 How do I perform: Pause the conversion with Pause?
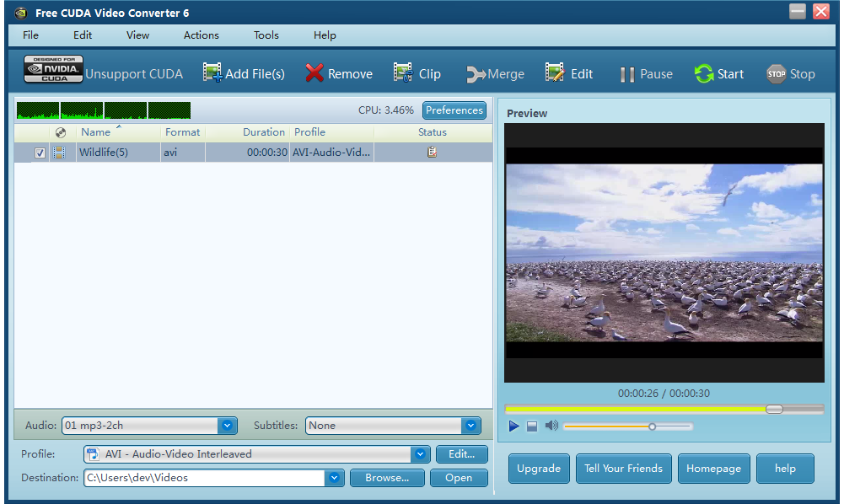pyautogui.click(x=646, y=73)
